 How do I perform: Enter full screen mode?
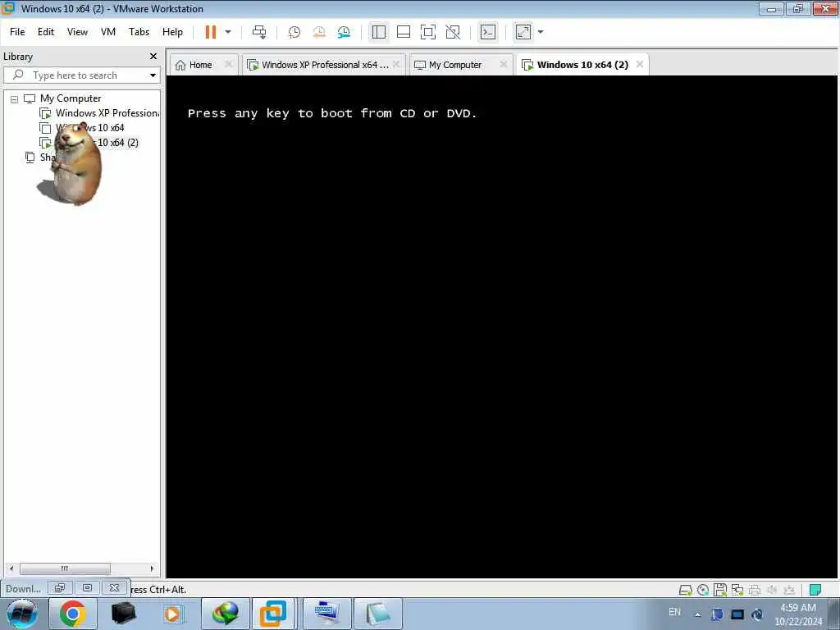[428, 32]
